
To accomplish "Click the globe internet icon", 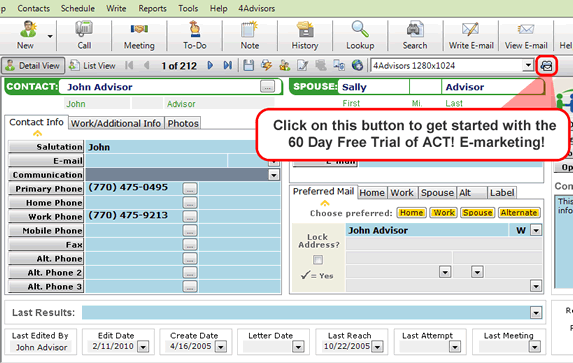I will pos(357,65).
